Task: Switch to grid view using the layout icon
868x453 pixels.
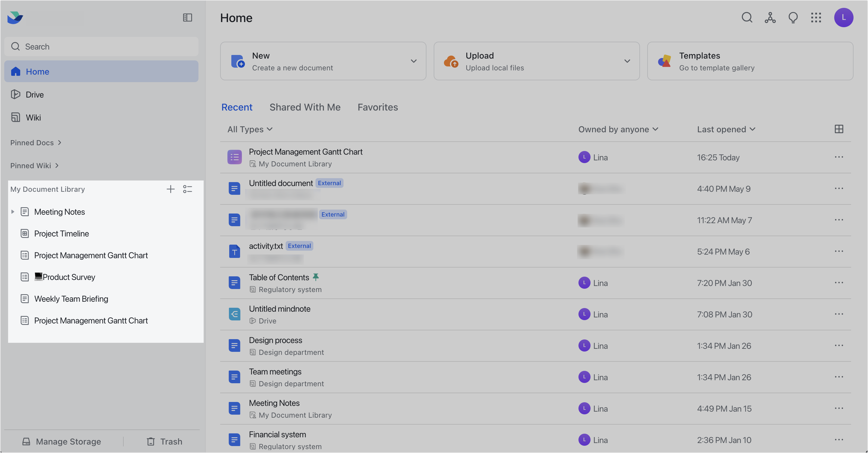Action: coord(839,129)
